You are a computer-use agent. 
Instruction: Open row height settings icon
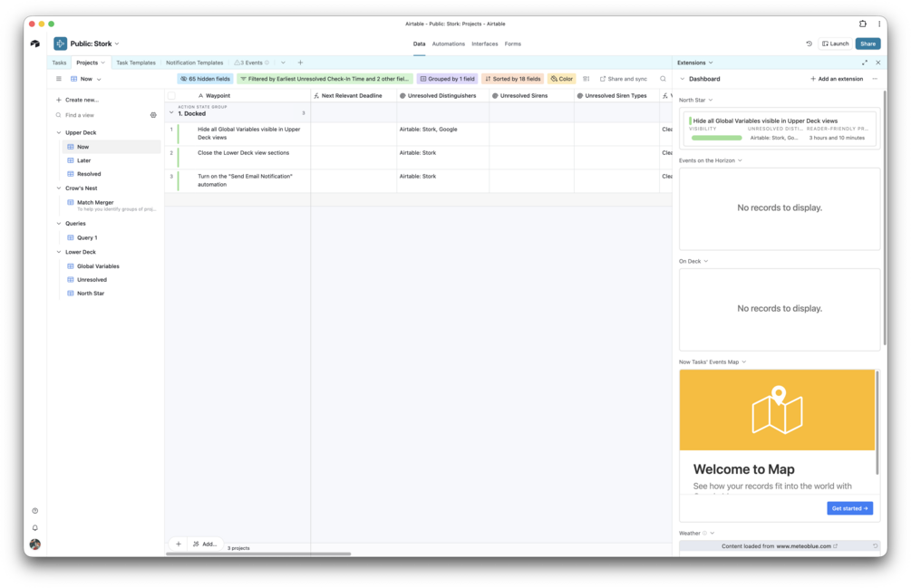[586, 79]
